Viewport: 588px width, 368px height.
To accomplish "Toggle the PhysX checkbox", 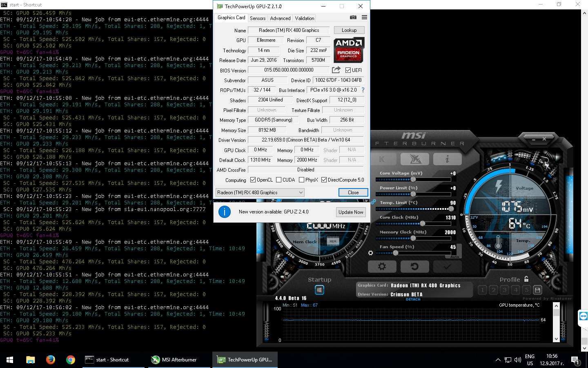I will pos(301,180).
